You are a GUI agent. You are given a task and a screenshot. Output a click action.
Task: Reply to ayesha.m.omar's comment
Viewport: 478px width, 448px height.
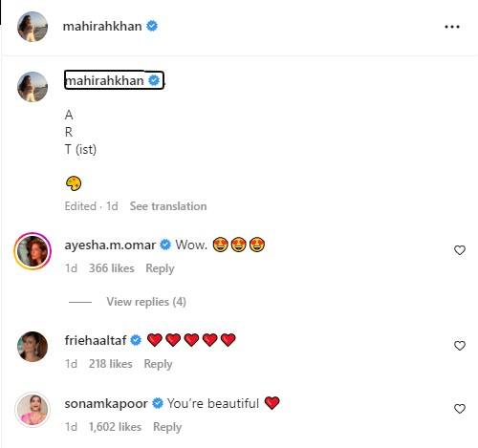tap(160, 268)
